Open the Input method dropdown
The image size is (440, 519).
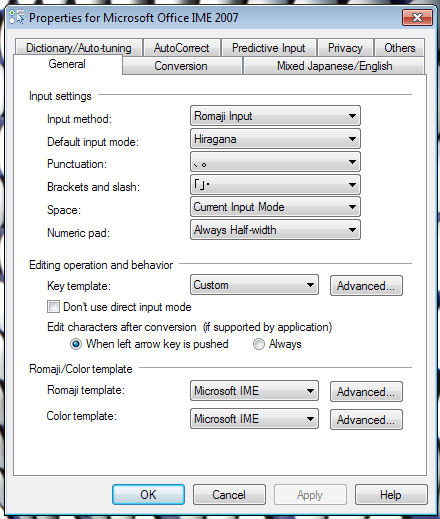tap(275, 116)
